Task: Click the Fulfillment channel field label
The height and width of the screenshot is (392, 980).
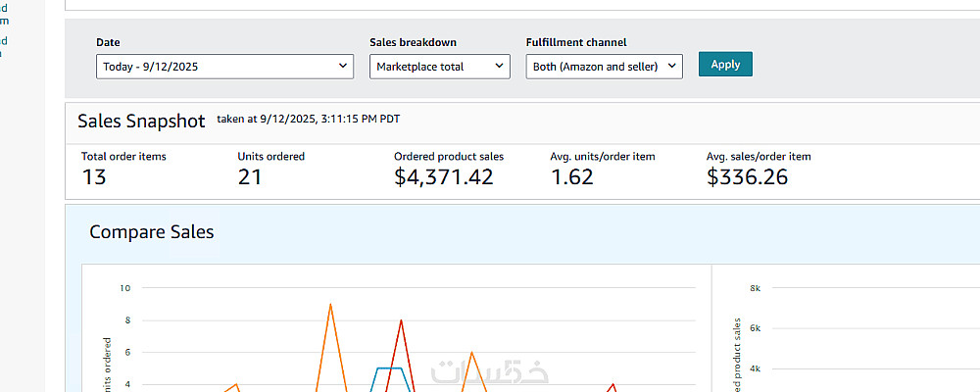Action: click(576, 43)
